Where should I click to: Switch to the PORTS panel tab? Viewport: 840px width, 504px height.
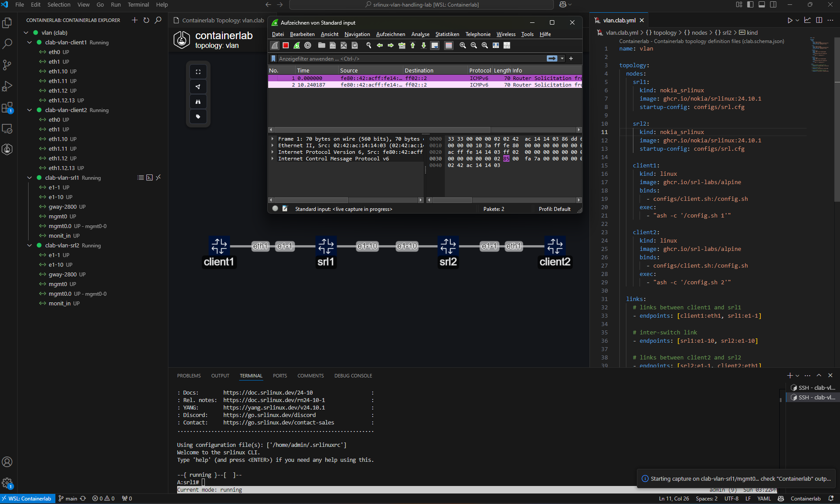(280, 376)
